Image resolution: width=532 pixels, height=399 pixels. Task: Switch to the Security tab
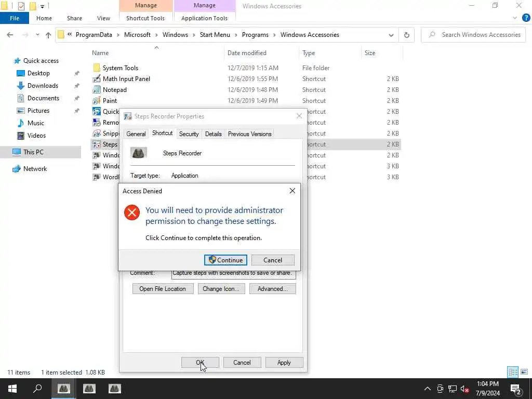(x=189, y=134)
